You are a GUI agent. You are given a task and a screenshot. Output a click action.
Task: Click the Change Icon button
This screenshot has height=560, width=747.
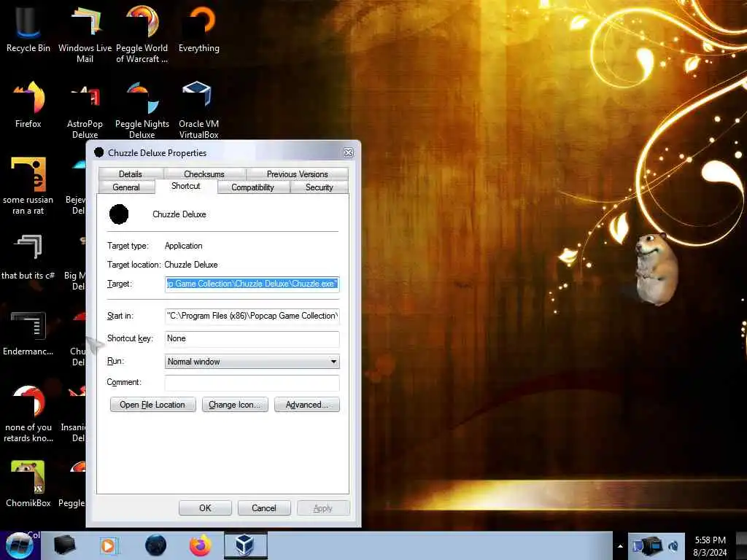pyautogui.click(x=235, y=405)
